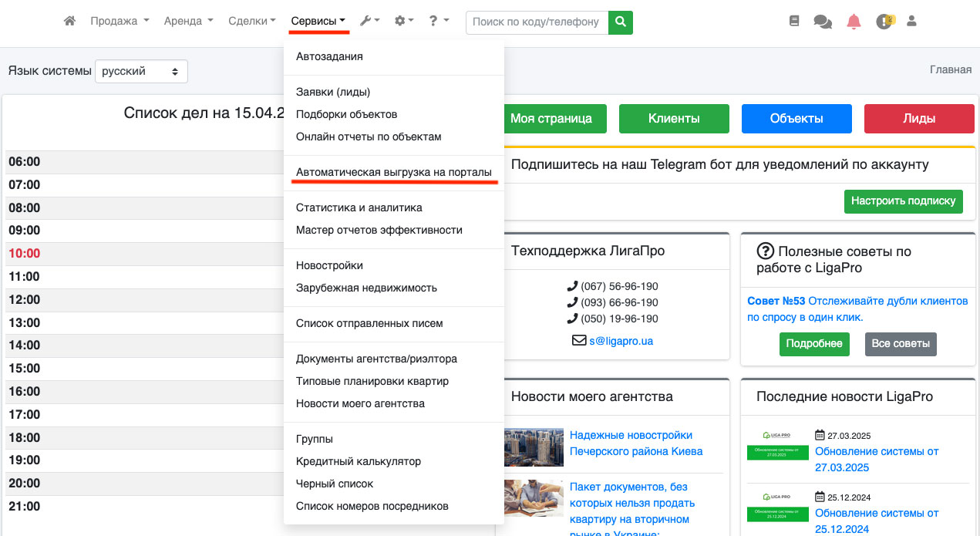Click the green search magnifier button

pos(620,22)
